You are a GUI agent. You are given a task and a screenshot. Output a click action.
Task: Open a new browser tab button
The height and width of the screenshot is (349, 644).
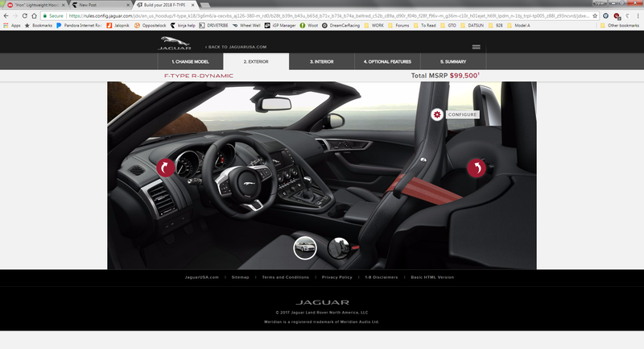[x=205, y=5]
